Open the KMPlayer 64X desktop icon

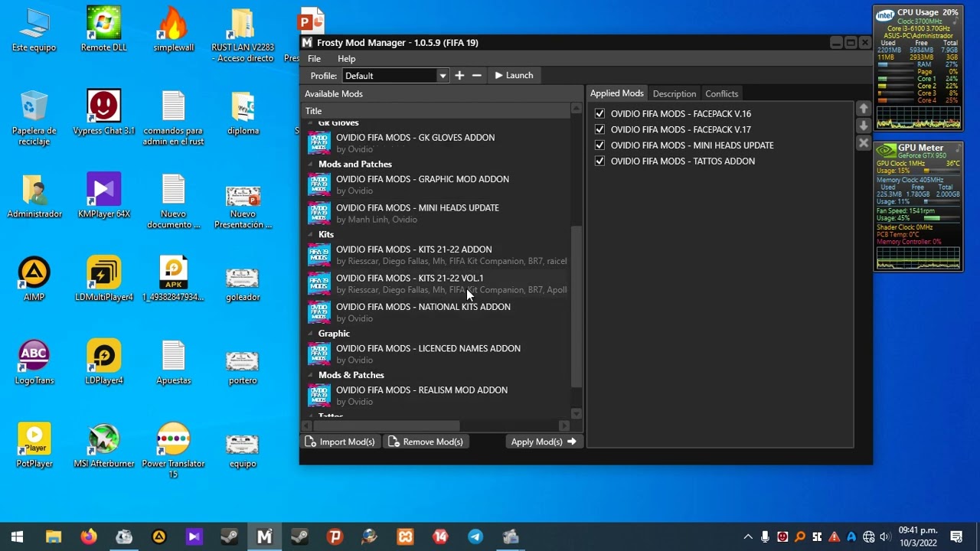coord(103,196)
